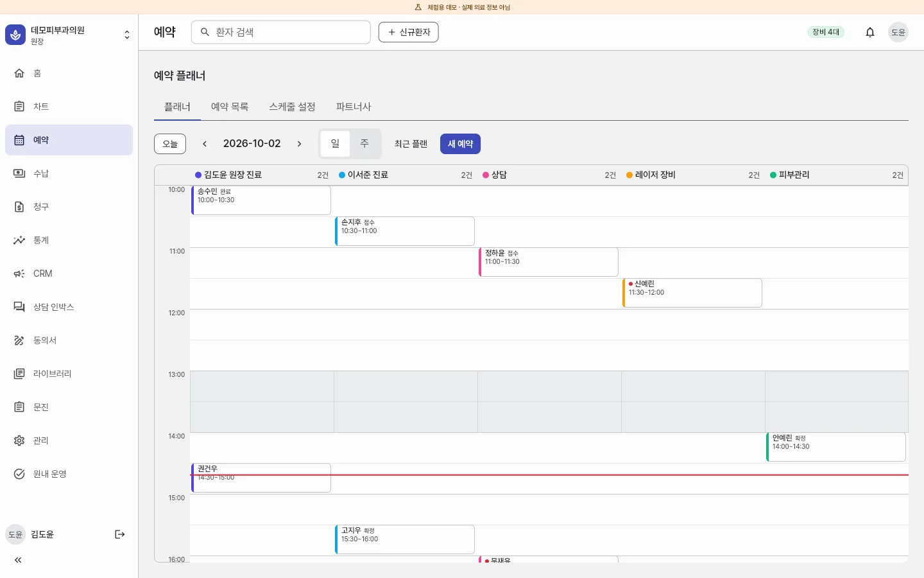Switch planner to 주 view
This screenshot has width=924, height=578.
point(364,144)
